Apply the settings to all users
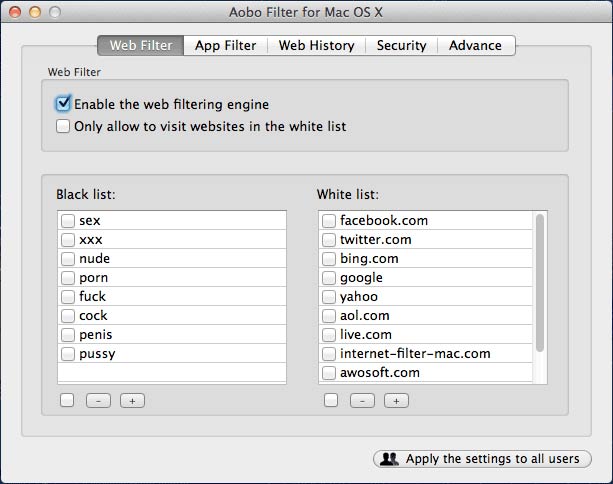Viewport: 613px width, 484px height. [481, 459]
